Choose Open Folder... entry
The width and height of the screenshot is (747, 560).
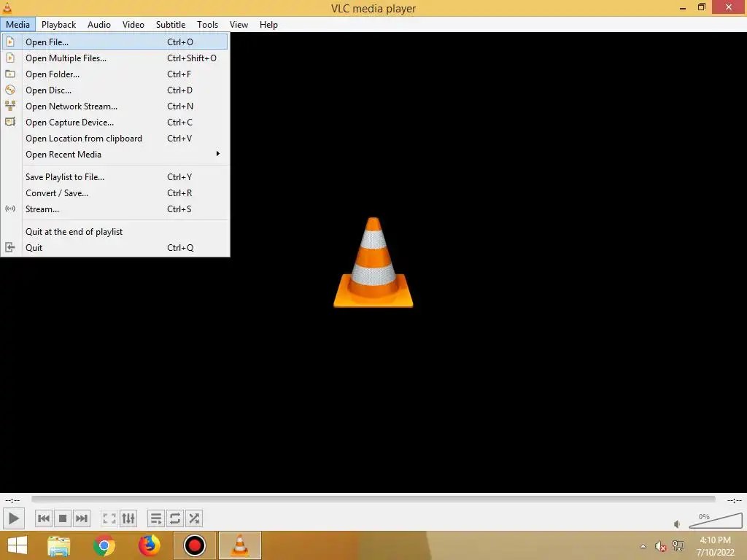point(115,74)
